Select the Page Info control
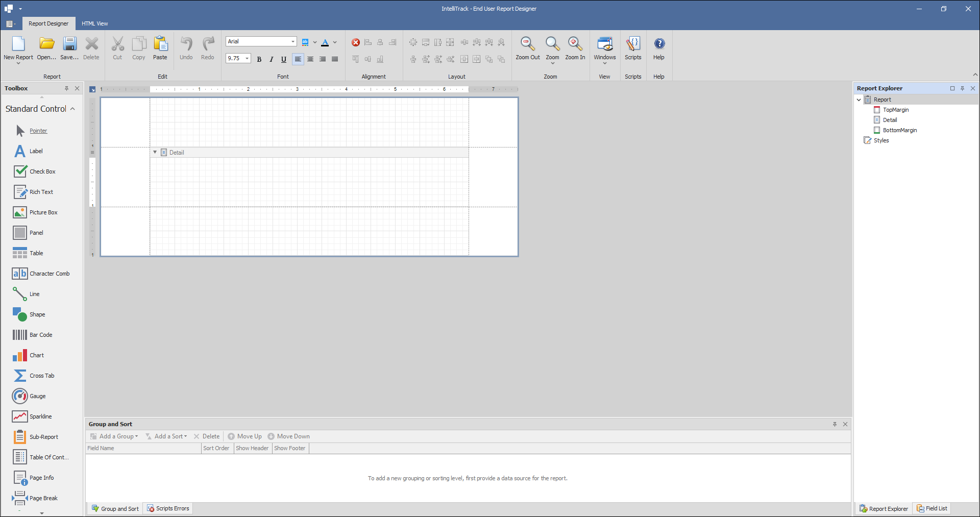The image size is (980, 517). (41, 478)
